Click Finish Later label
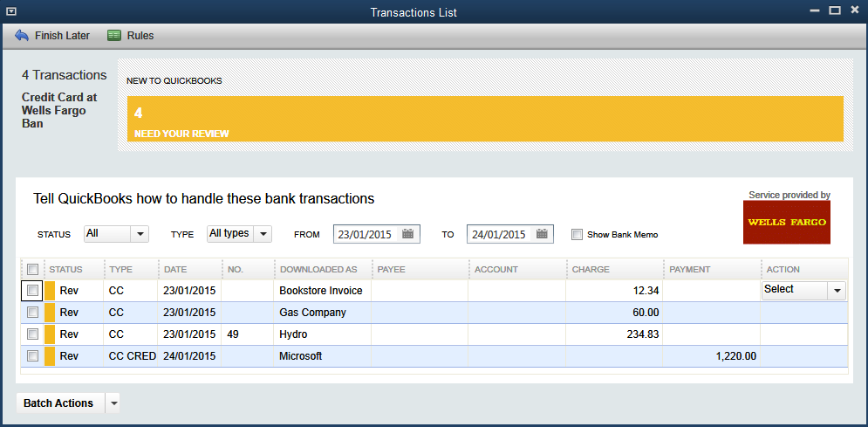 (62, 36)
